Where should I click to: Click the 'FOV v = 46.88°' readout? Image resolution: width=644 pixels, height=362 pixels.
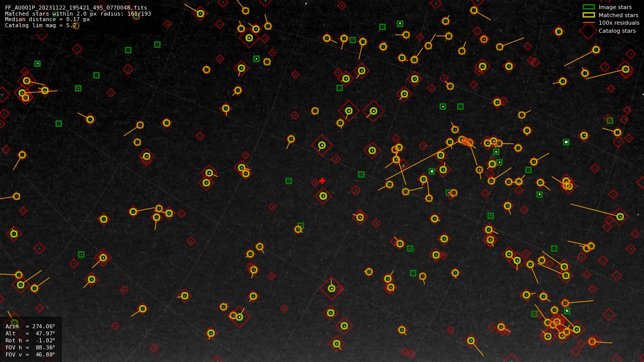pos(30,354)
